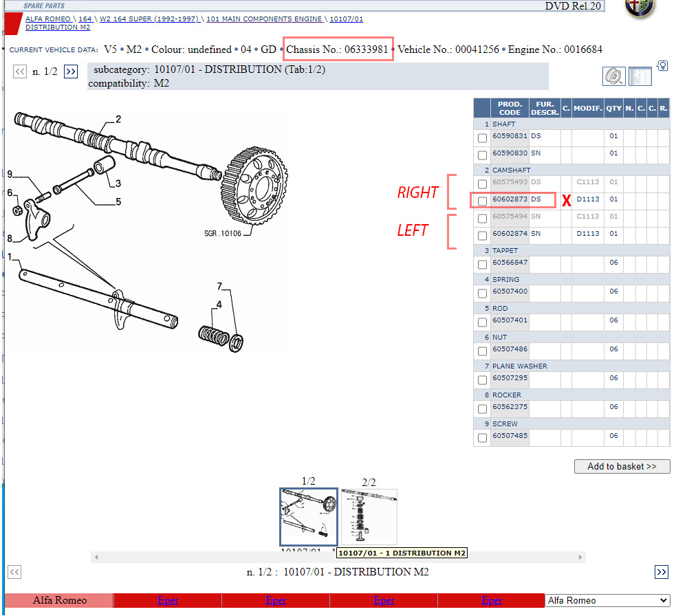This screenshot has height=616, width=676.
Task: Click the Add to basket button
Action: [x=622, y=466]
